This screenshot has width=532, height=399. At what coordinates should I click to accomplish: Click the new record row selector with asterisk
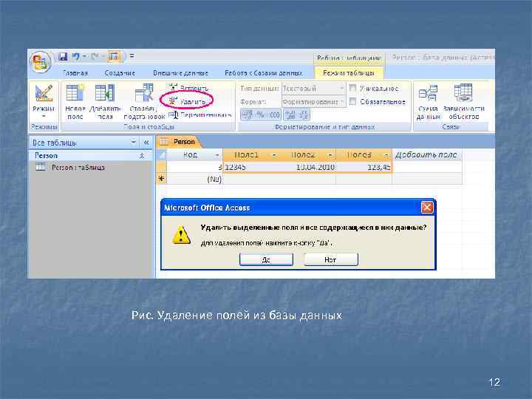click(162, 179)
